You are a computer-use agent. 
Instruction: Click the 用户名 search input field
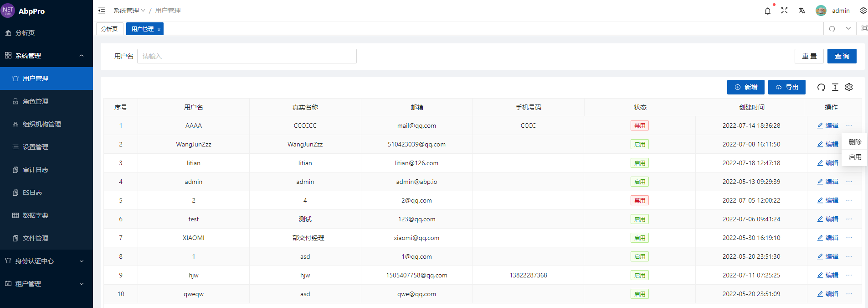tap(247, 56)
